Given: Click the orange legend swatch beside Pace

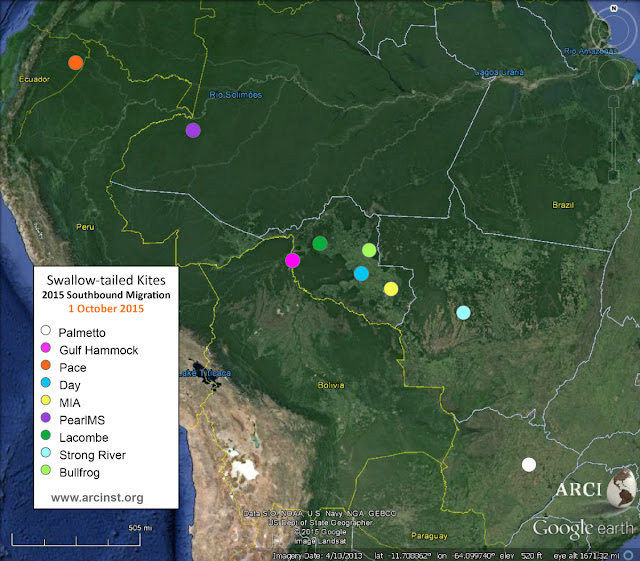Looking at the screenshot, I should click(x=46, y=365).
